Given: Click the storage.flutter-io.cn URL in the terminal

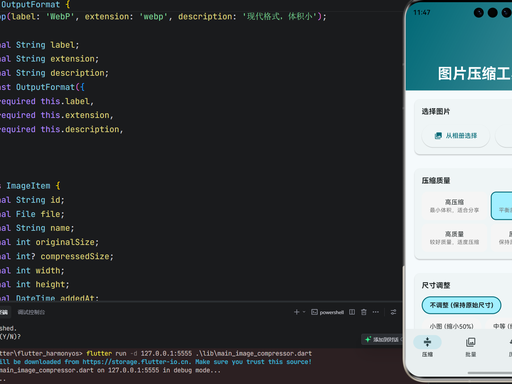Looking at the screenshot, I should 136,362.
